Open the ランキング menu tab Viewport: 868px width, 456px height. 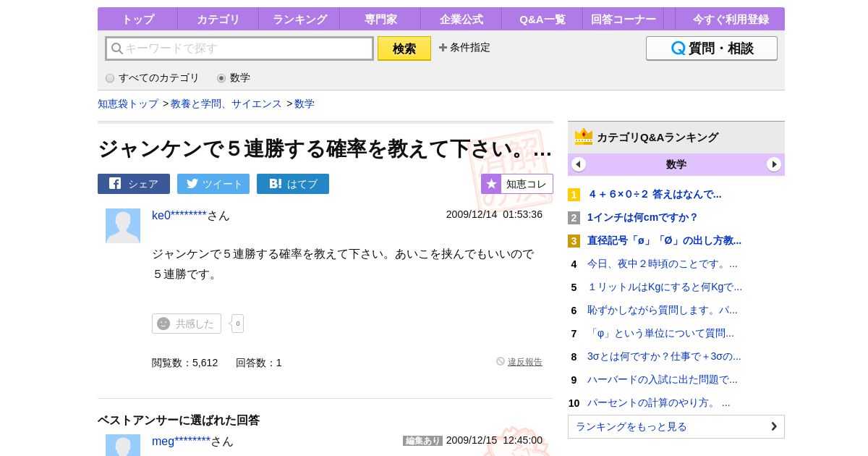(299, 19)
